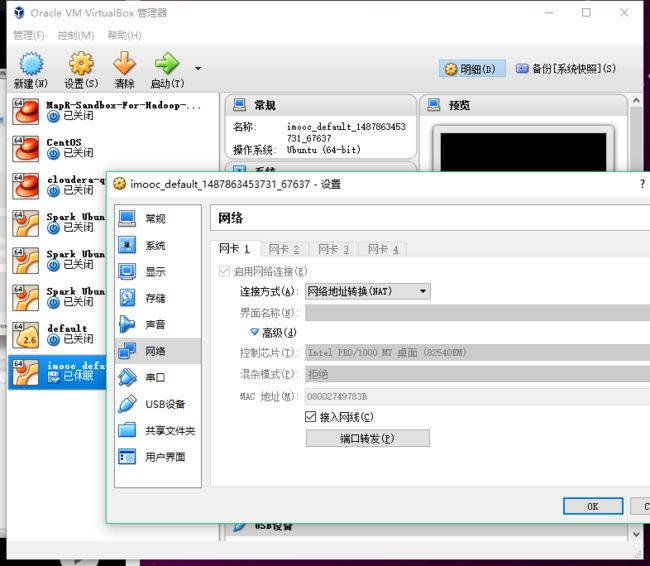Viewport: 650px width, 566px height.
Task: Click the 预览 section header icon
Action: click(434, 104)
